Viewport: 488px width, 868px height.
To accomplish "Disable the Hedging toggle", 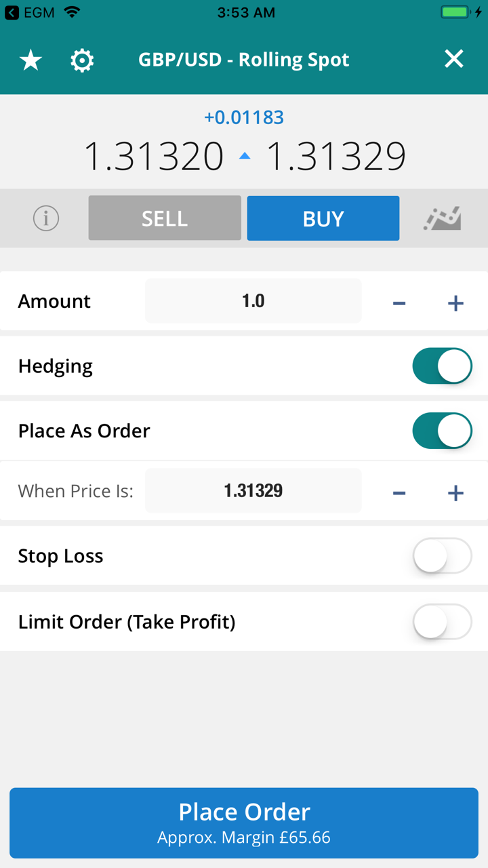I will pos(442,366).
